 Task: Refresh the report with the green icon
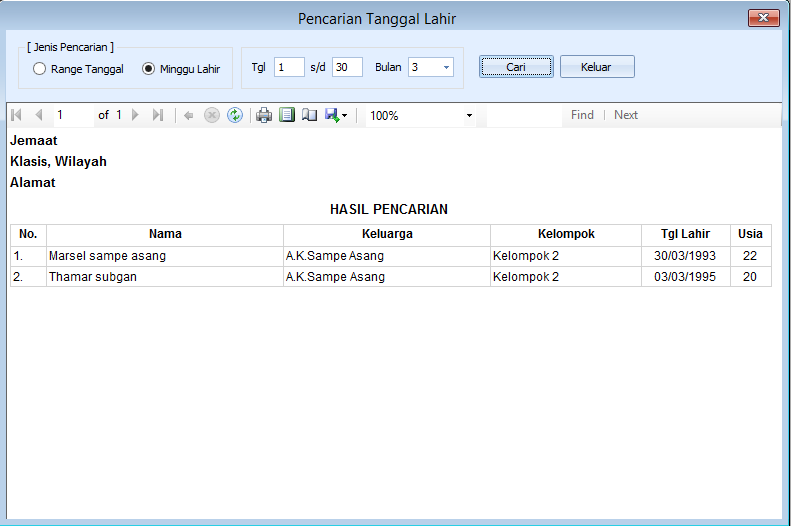tap(235, 115)
